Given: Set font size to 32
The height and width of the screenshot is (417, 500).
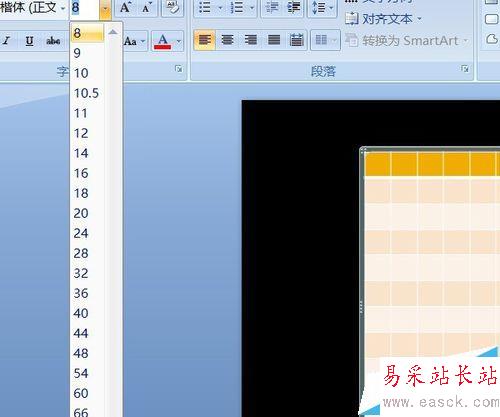Looking at the screenshot, I should coord(87,273).
